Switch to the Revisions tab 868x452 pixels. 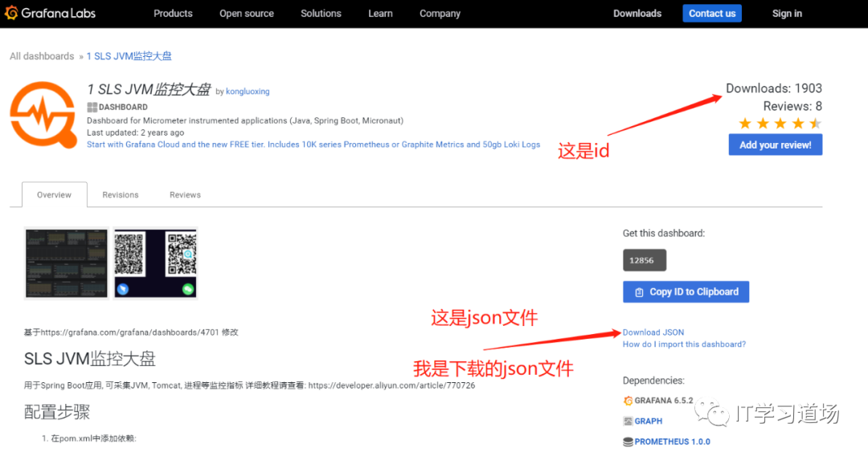point(120,195)
